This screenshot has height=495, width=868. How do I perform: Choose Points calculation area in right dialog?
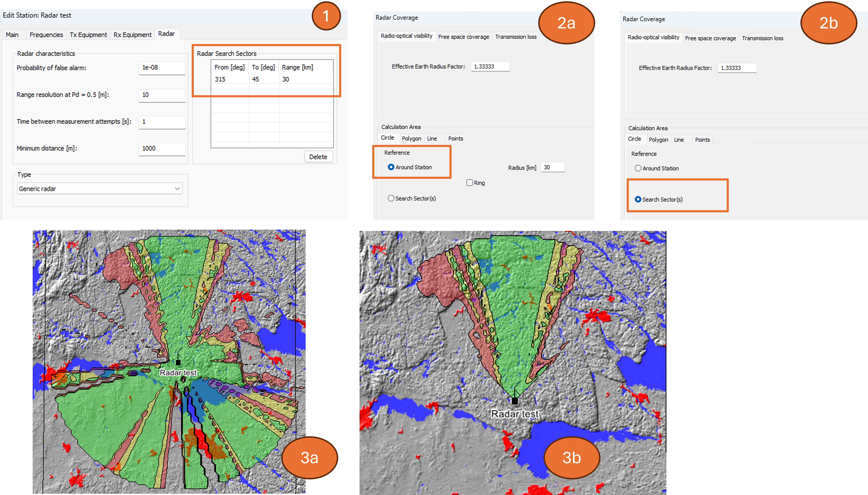tap(702, 140)
